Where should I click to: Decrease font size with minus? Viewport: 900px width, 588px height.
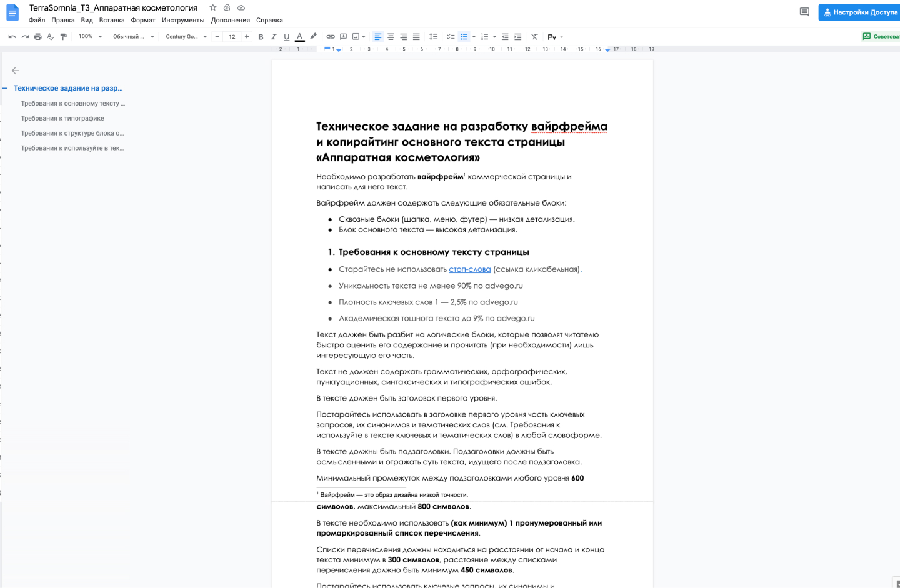click(217, 37)
